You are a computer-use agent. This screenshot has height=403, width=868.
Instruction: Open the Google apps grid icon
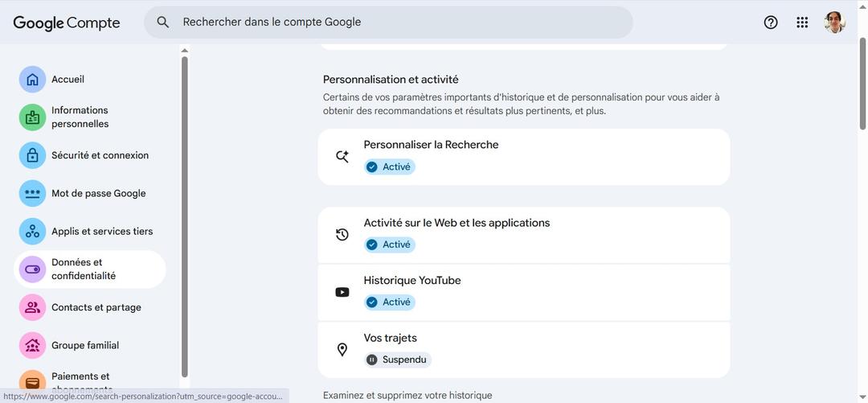click(x=802, y=23)
